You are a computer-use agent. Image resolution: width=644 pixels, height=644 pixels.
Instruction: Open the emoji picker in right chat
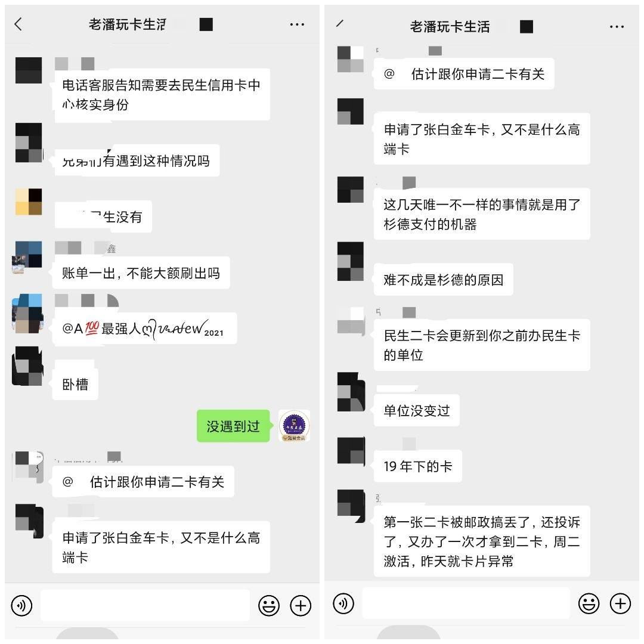point(589,603)
